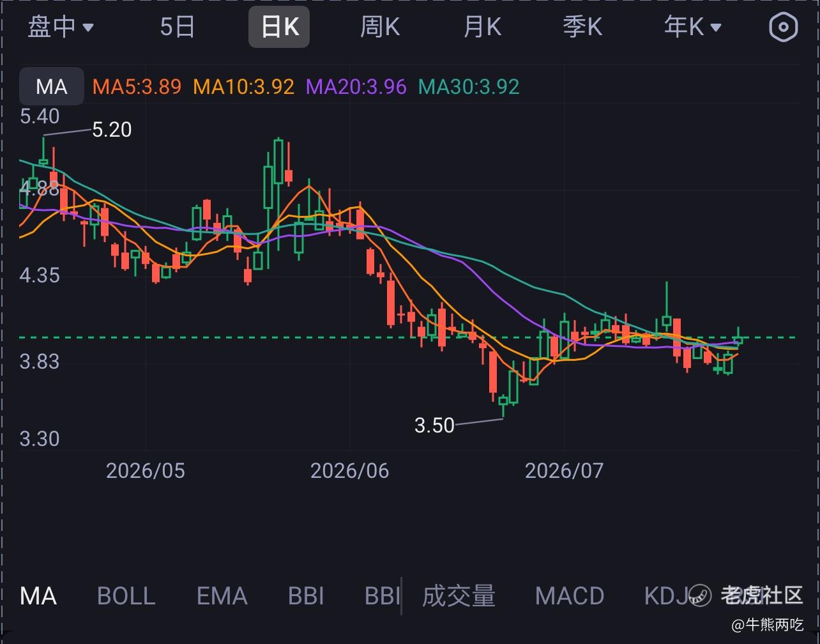The image size is (820, 644).
Task: Click the MA5:3.89 readout
Action: [137, 86]
